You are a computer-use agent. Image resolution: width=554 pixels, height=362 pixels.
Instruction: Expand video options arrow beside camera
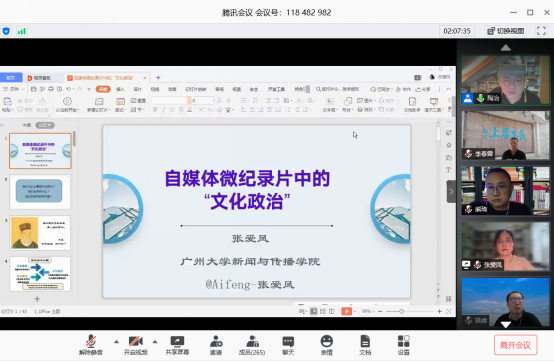click(x=155, y=342)
